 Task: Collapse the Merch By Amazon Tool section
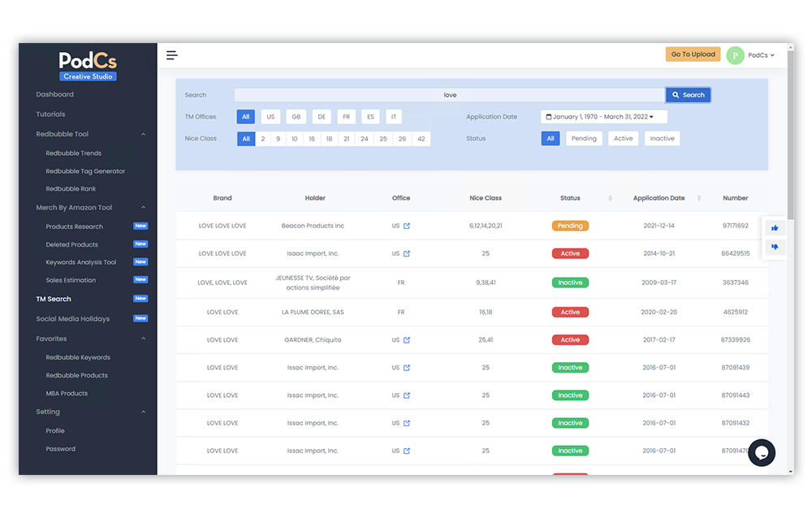(x=144, y=208)
